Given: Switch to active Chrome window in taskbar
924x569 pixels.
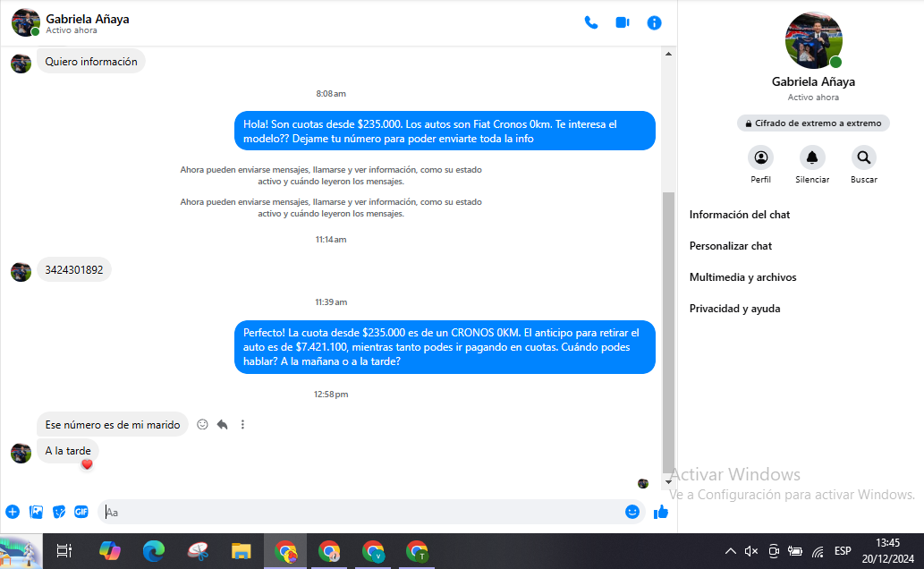Looking at the screenshot, I should (x=286, y=551).
